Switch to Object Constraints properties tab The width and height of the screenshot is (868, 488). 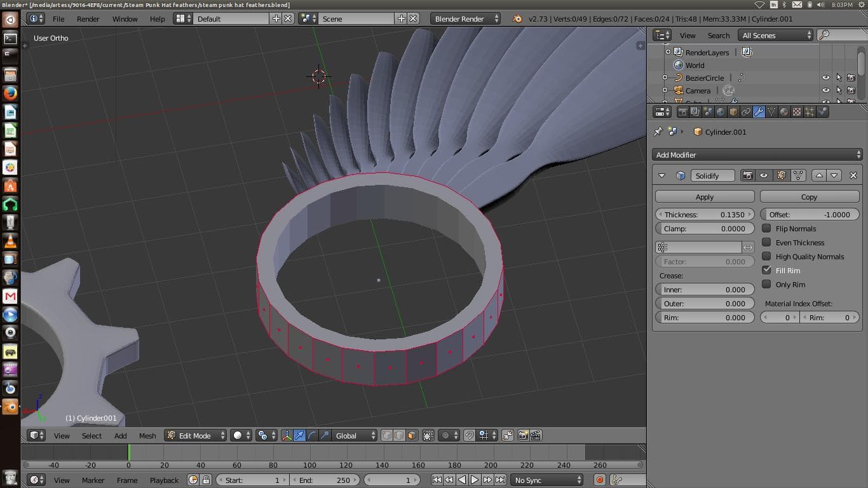(746, 112)
